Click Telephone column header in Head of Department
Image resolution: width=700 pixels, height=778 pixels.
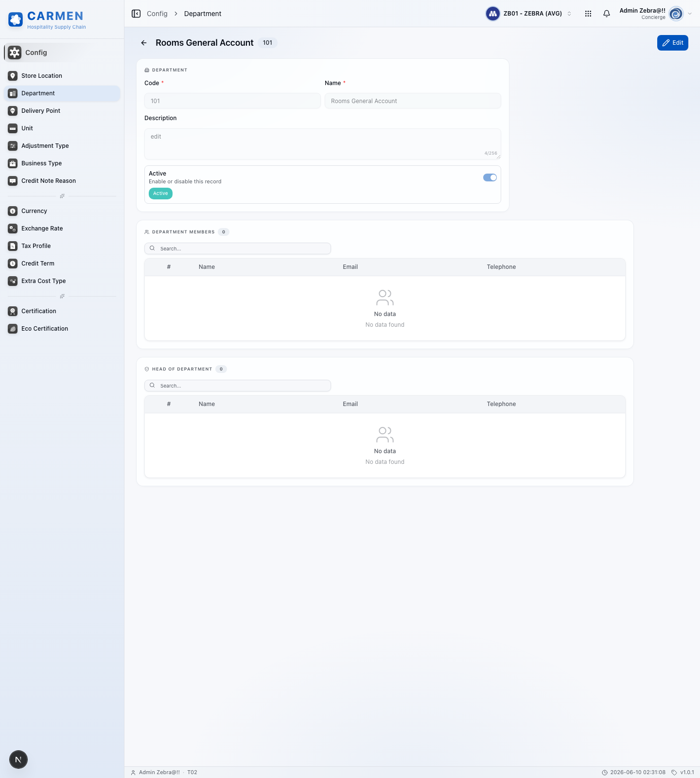click(x=501, y=404)
